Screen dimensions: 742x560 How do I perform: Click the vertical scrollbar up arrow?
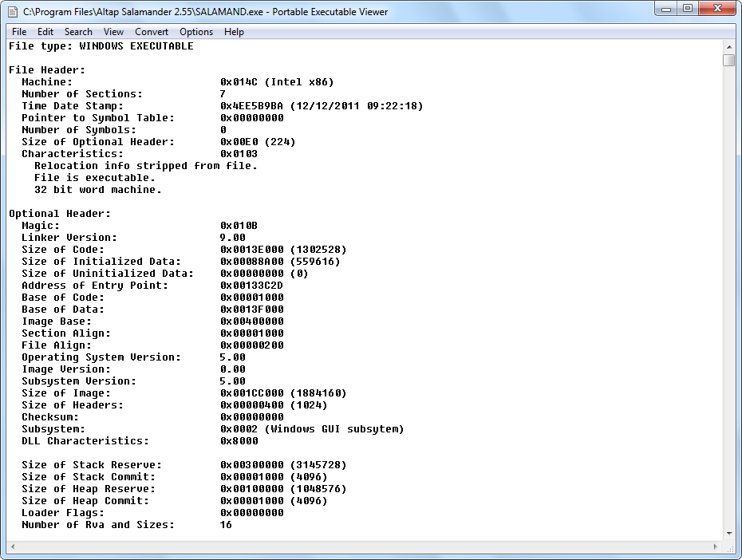tap(728, 47)
